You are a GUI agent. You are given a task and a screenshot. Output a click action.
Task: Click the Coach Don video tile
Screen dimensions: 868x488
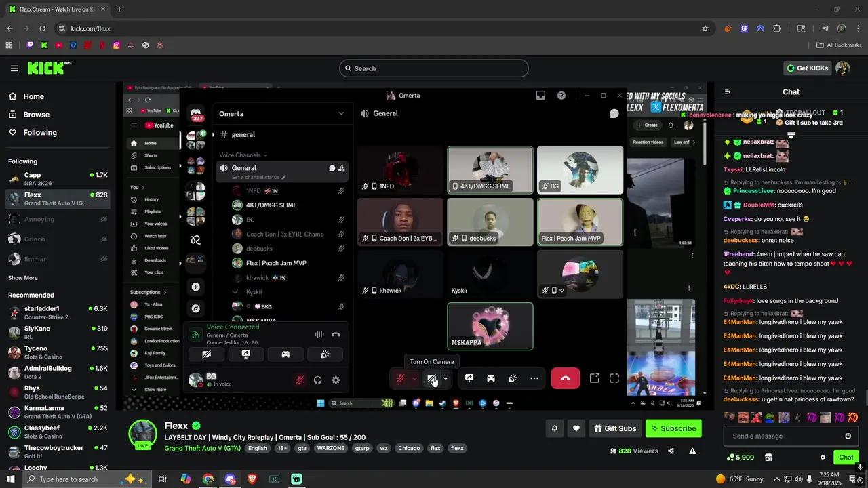point(400,222)
